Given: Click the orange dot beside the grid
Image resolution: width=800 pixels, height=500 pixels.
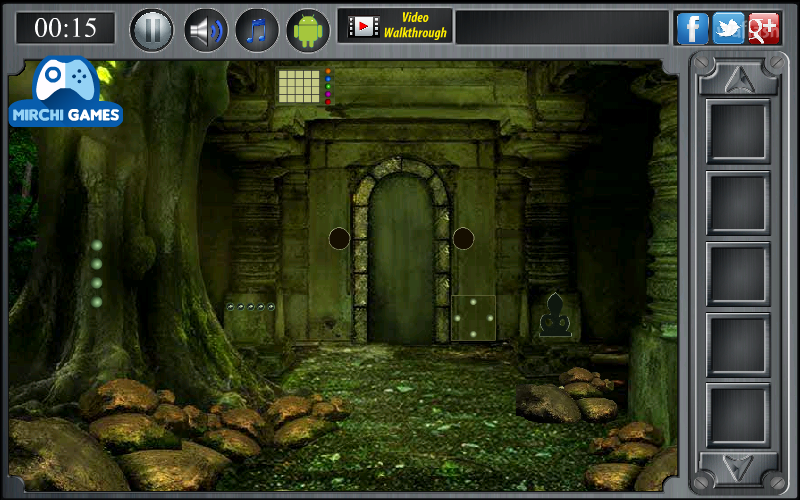Looking at the screenshot, I should [328, 71].
